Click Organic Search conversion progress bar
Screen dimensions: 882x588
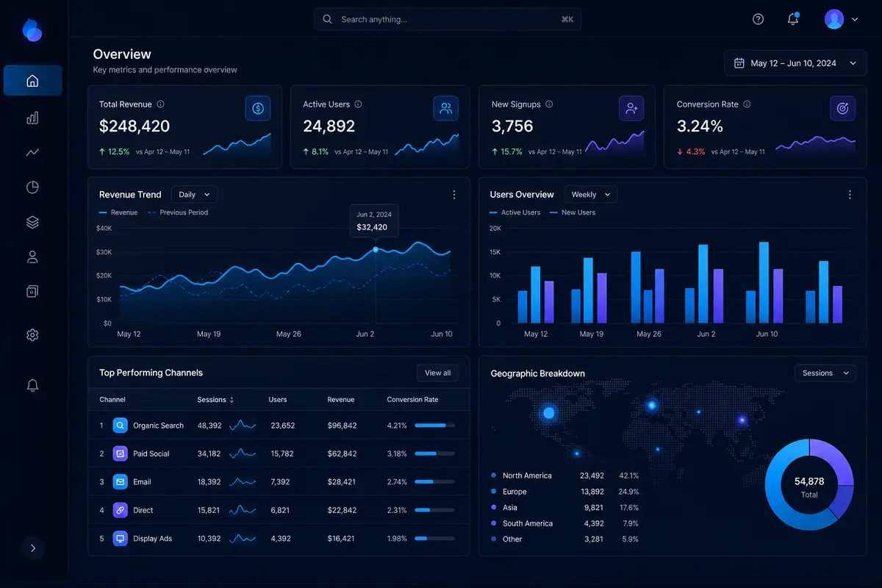click(434, 426)
